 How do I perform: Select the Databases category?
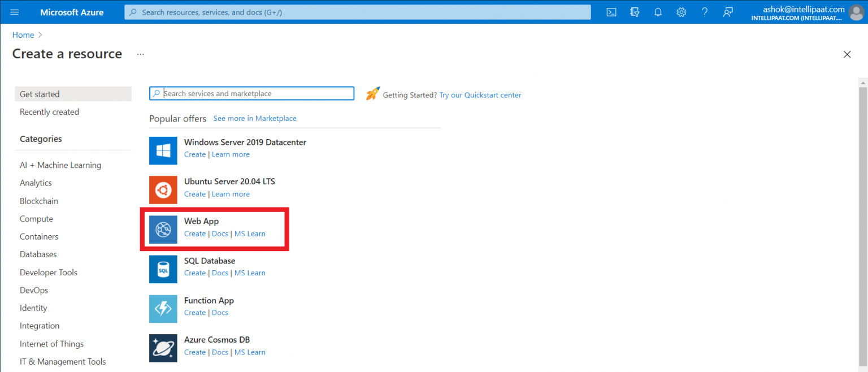coord(38,254)
